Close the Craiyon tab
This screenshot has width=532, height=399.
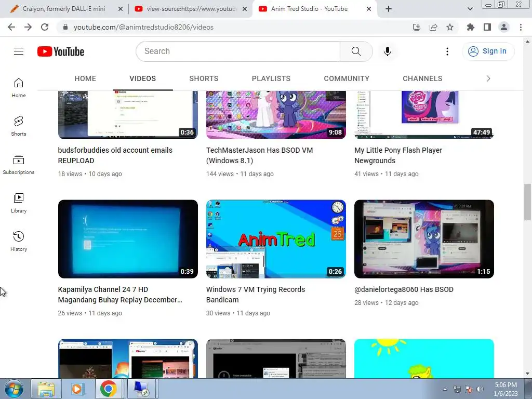click(x=121, y=9)
